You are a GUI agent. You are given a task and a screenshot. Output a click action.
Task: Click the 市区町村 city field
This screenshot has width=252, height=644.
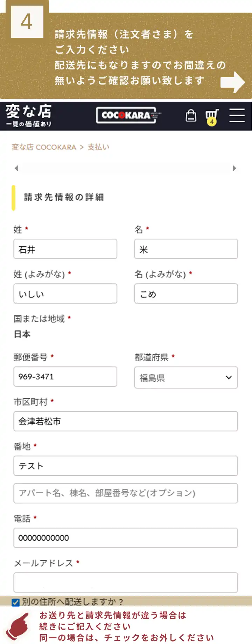(x=125, y=421)
